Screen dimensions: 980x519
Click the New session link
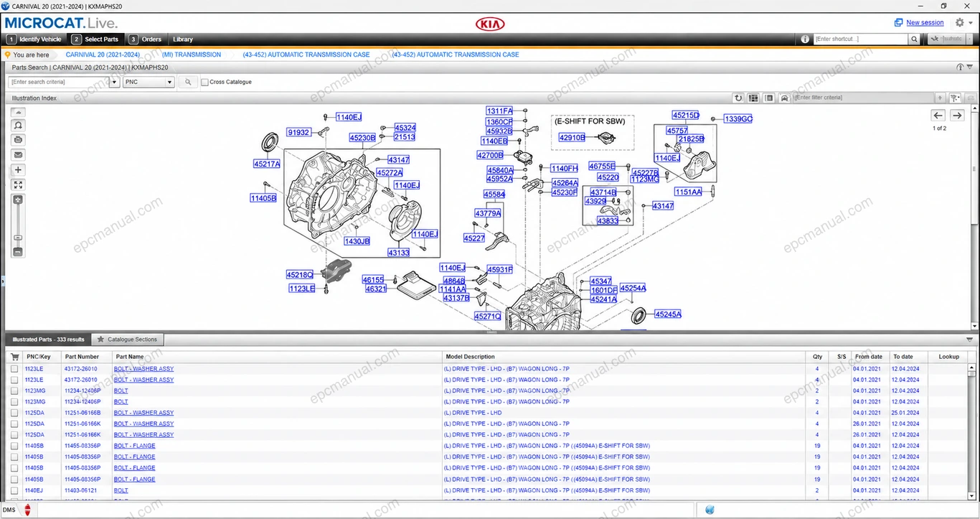(x=925, y=23)
